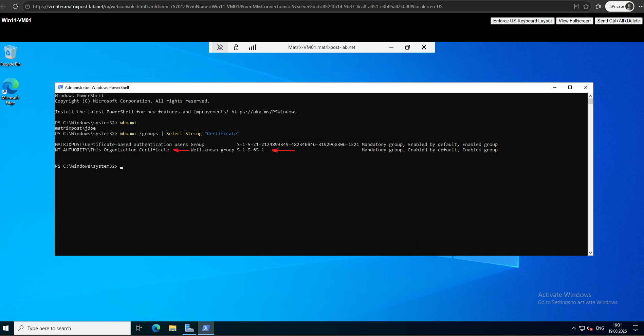Add page to favorites star icon
The height and width of the screenshot is (336, 644).
coord(586,6)
